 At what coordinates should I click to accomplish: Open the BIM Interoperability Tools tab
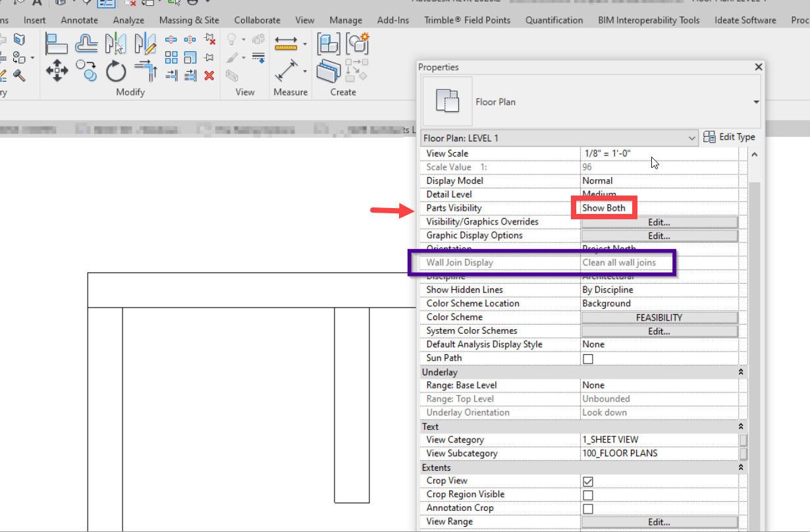[x=649, y=20]
